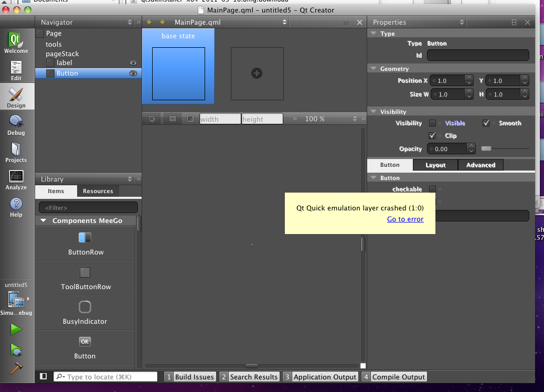Click the form editor vertical scrollbar
Image resolution: width=544 pixels, height=392 pixels.
click(363, 244)
